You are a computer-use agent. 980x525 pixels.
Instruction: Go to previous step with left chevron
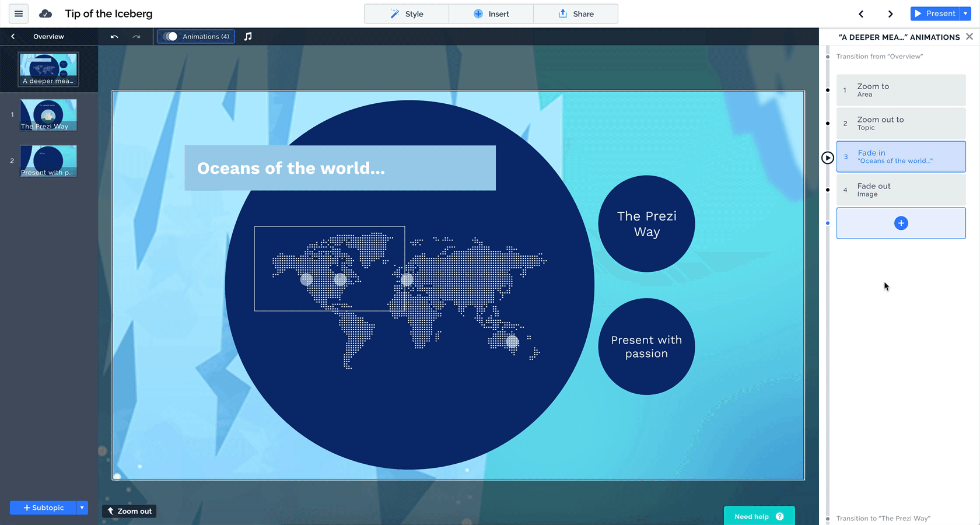861,14
